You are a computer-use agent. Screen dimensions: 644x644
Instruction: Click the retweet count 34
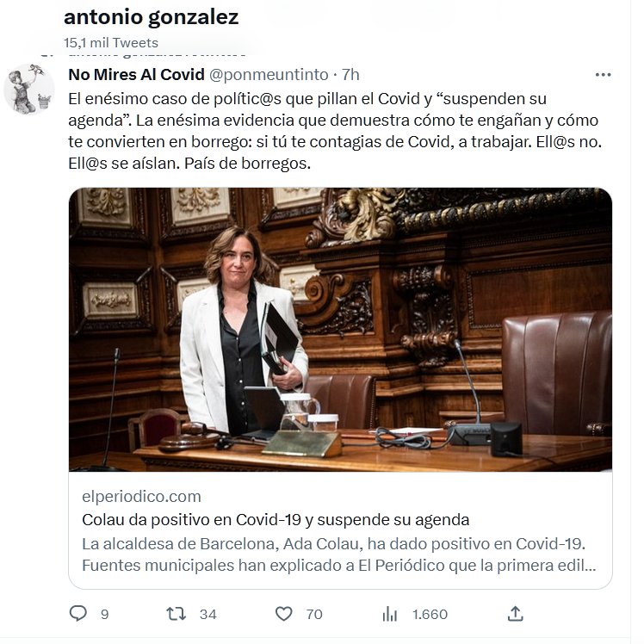[208, 615]
